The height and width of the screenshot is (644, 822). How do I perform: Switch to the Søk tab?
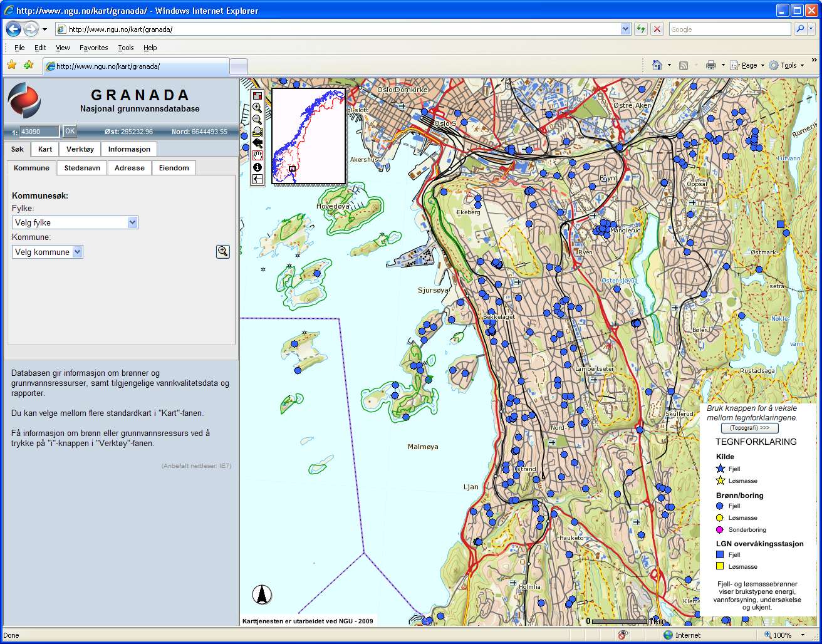point(18,149)
